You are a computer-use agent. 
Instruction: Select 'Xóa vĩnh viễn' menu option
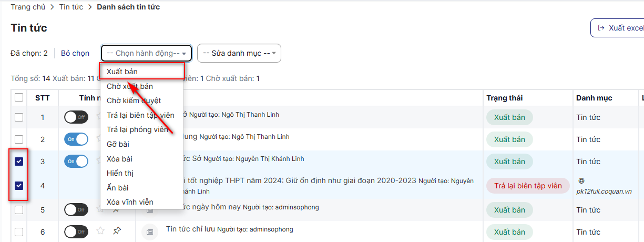[130, 202]
